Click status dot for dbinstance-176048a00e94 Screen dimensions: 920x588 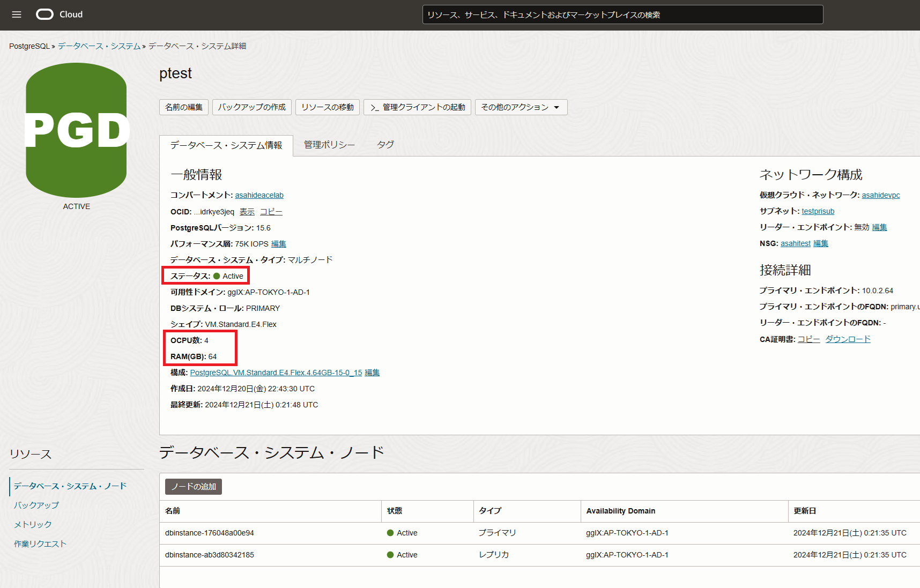390,533
